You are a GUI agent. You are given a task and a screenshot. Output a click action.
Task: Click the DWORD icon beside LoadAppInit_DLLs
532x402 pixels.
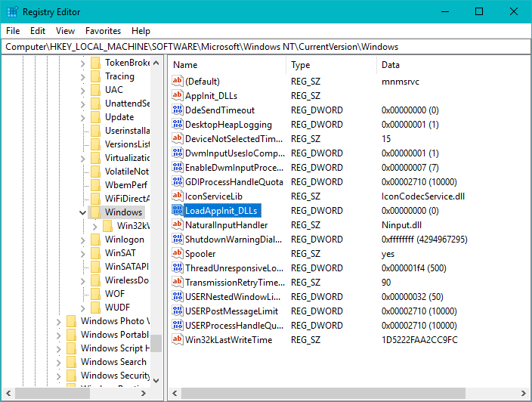pos(177,210)
